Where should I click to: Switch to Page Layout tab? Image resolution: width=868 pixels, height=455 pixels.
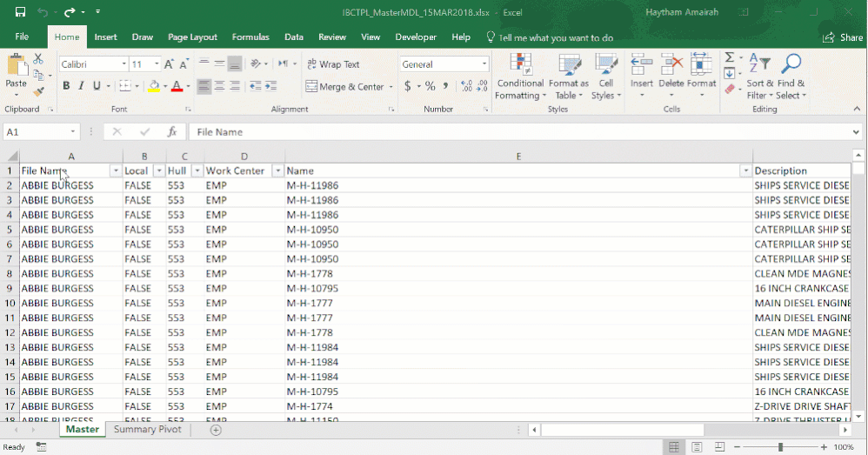click(192, 37)
